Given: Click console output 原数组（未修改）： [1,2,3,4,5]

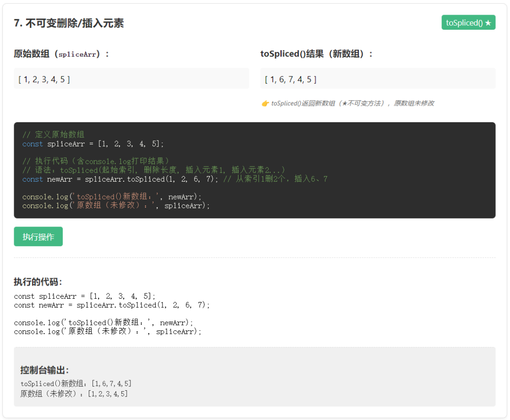Looking at the screenshot, I should [74, 394].
